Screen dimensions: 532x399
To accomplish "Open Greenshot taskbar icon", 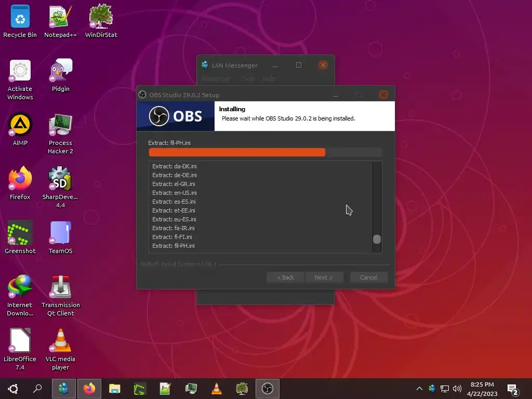I will pos(140,389).
